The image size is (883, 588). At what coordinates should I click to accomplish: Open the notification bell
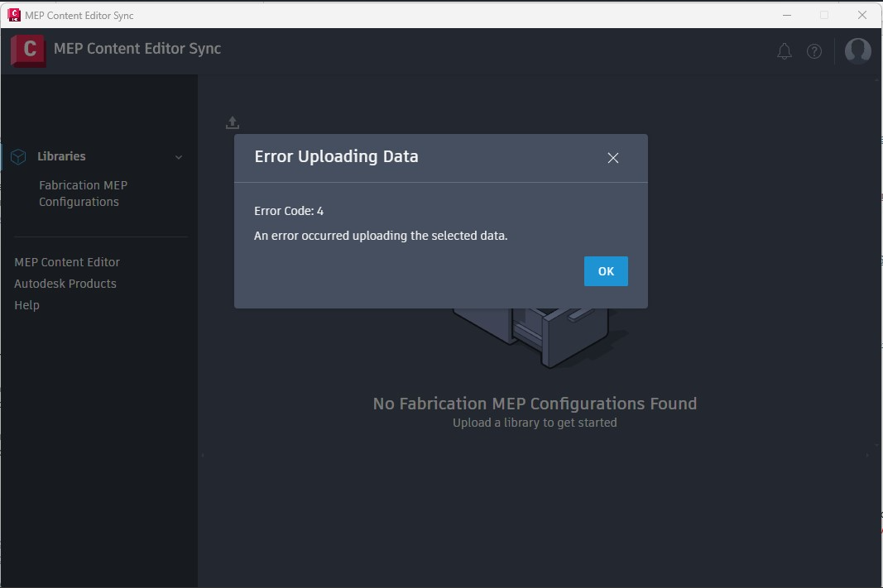(784, 50)
